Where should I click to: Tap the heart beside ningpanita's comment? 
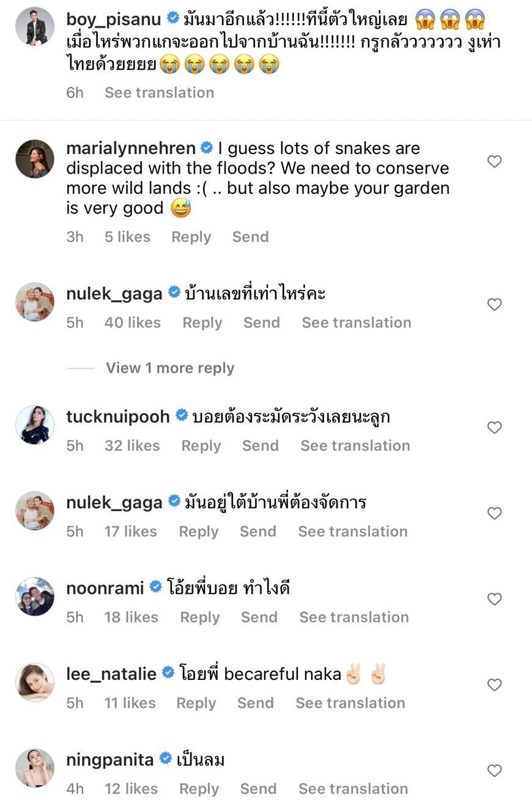coord(494,770)
